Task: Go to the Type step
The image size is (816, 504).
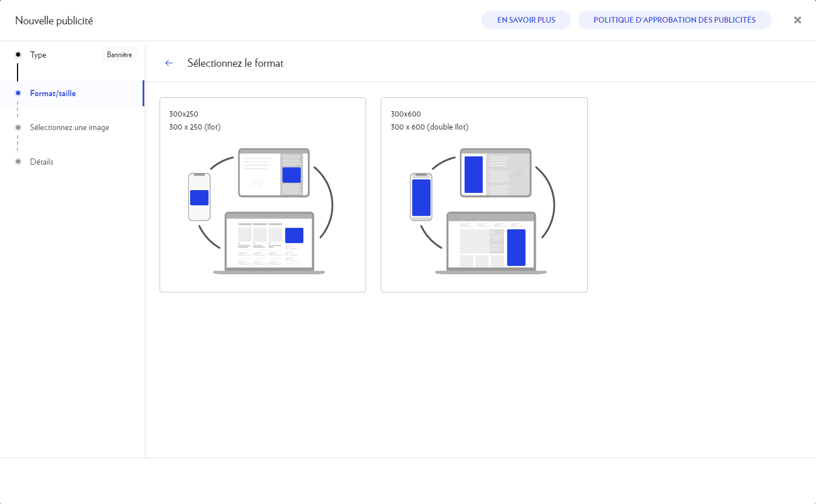Action: (x=38, y=55)
